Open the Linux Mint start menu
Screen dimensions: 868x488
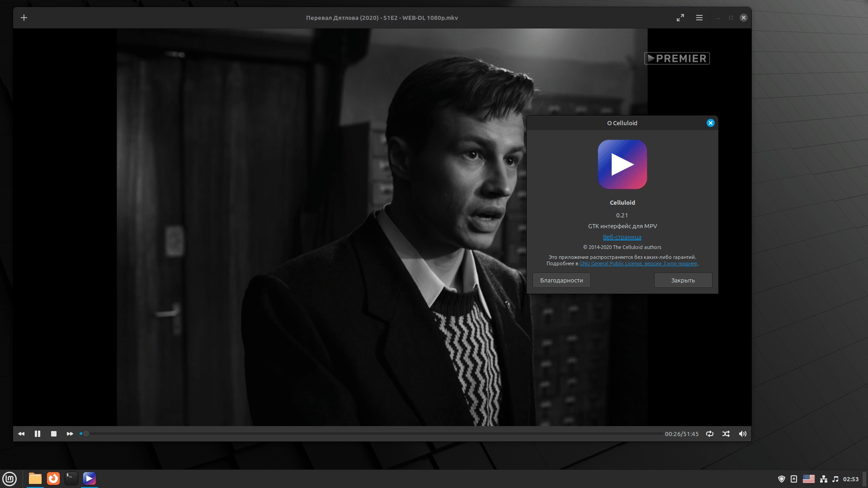click(x=9, y=479)
